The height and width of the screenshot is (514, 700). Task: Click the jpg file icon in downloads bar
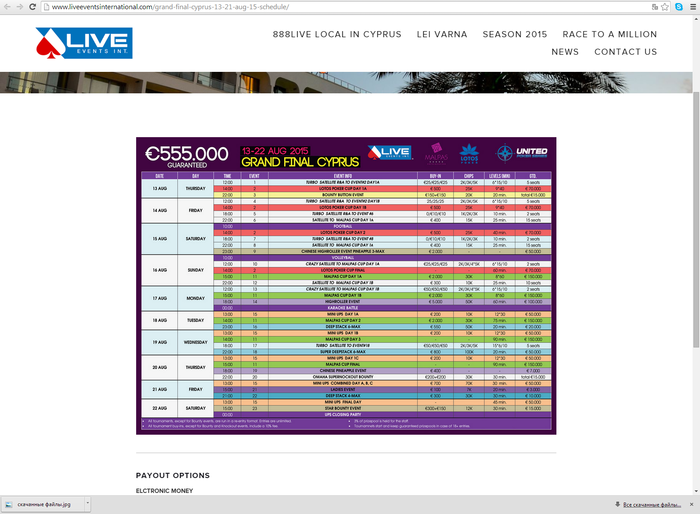click(8, 505)
